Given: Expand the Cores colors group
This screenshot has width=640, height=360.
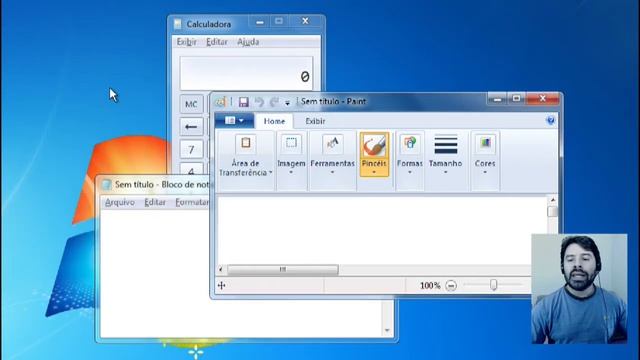Looking at the screenshot, I should [x=485, y=160].
